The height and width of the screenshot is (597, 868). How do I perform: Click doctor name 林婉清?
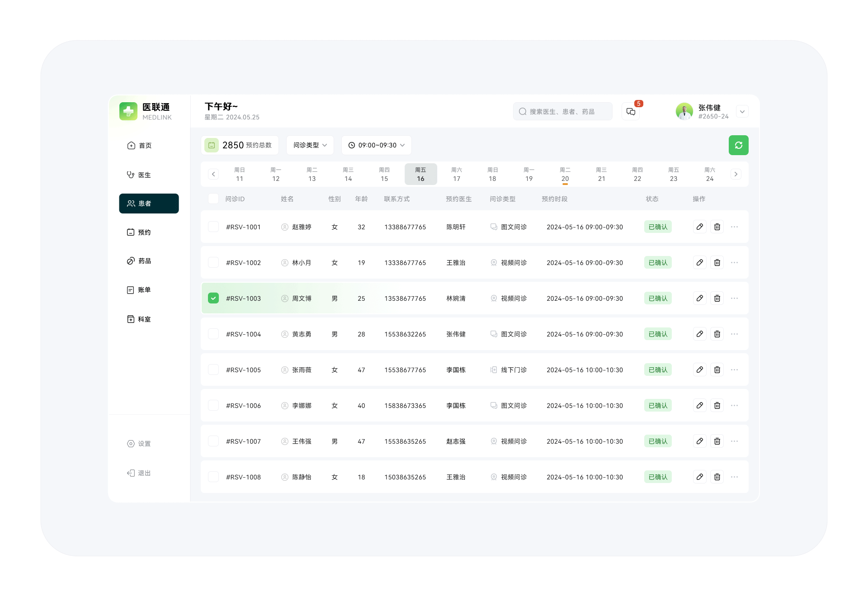tap(456, 298)
